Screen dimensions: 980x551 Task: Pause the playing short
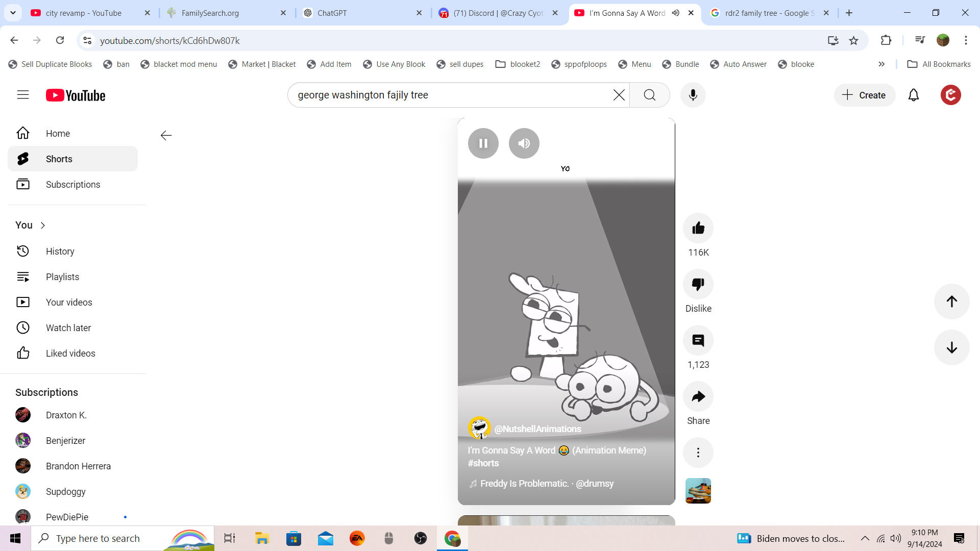[483, 143]
